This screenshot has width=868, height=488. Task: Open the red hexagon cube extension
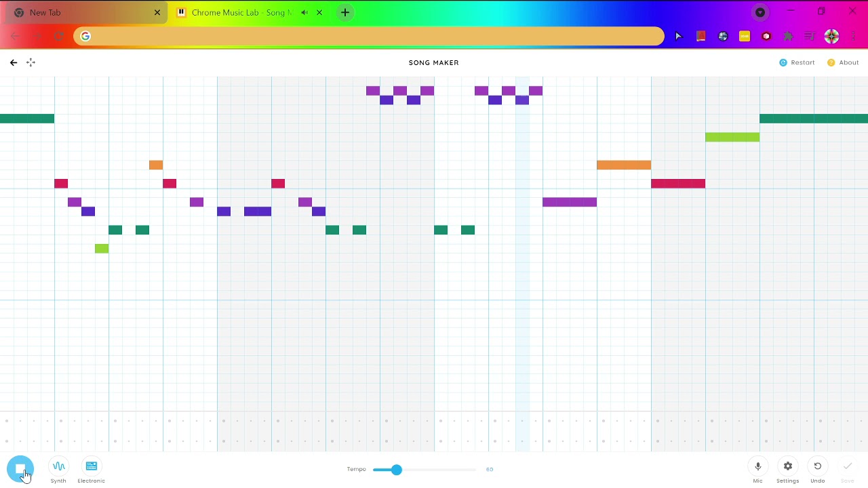pyautogui.click(x=766, y=36)
